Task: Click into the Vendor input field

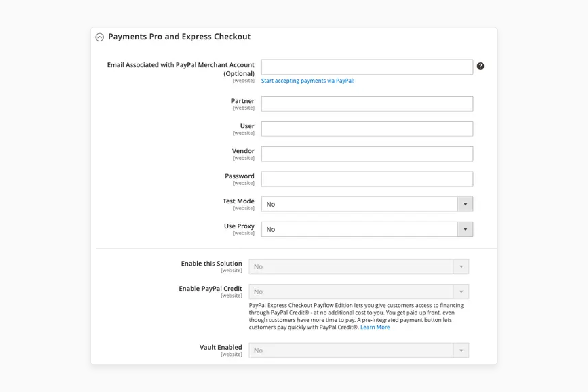Action: click(x=367, y=154)
